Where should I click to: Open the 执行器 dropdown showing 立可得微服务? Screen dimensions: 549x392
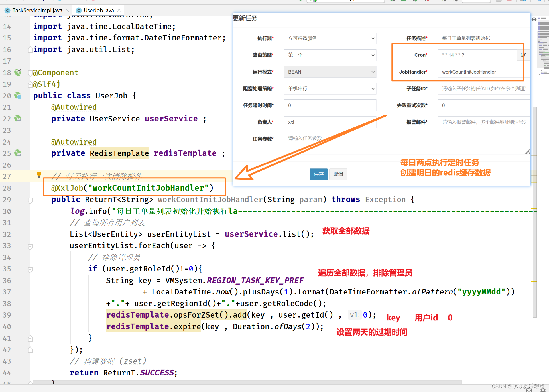[x=330, y=38]
